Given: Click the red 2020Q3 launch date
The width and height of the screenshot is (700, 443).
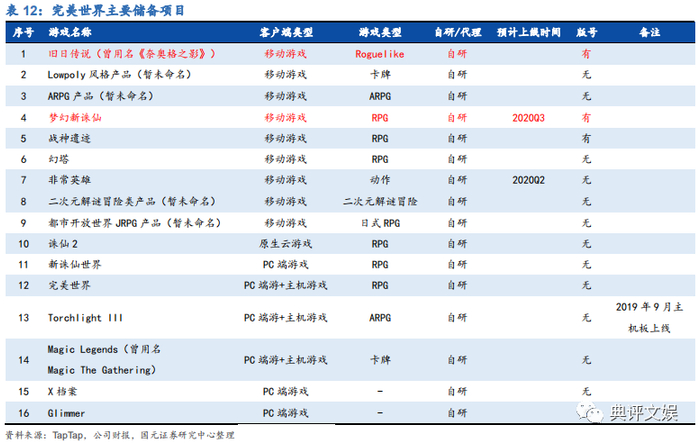Looking at the screenshot, I should [x=529, y=118].
